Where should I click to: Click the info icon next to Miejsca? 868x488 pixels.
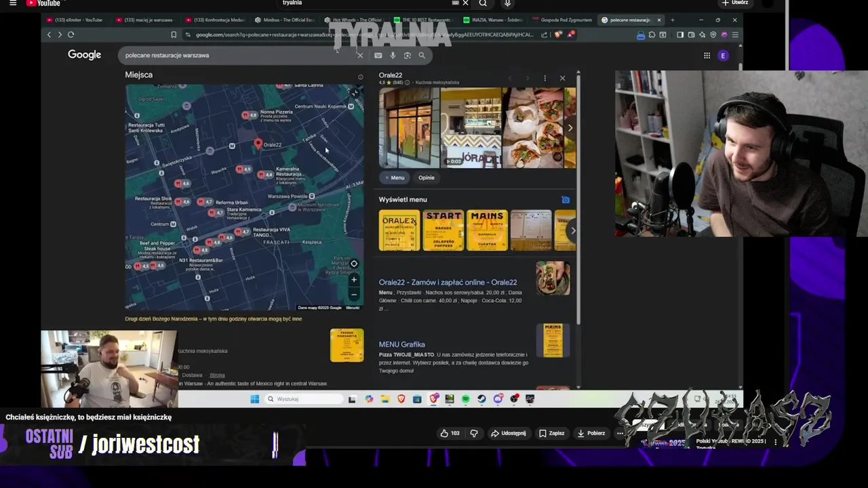click(x=361, y=77)
